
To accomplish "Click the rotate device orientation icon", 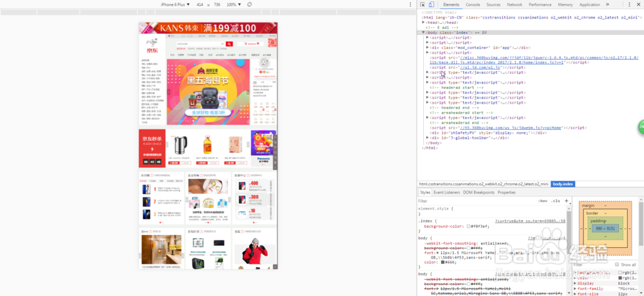I will (249, 5).
